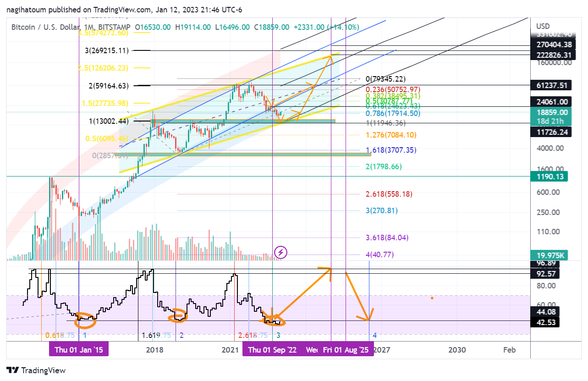Click the time zone number '4' in the indicator pane
This screenshot has height=381, width=588.
[x=374, y=335]
